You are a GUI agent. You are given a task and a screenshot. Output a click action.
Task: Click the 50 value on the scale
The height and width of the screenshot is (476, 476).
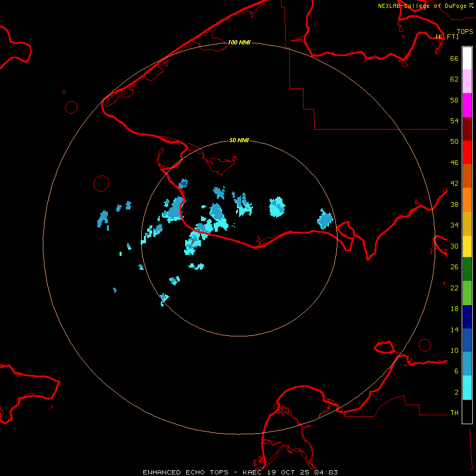click(454, 141)
